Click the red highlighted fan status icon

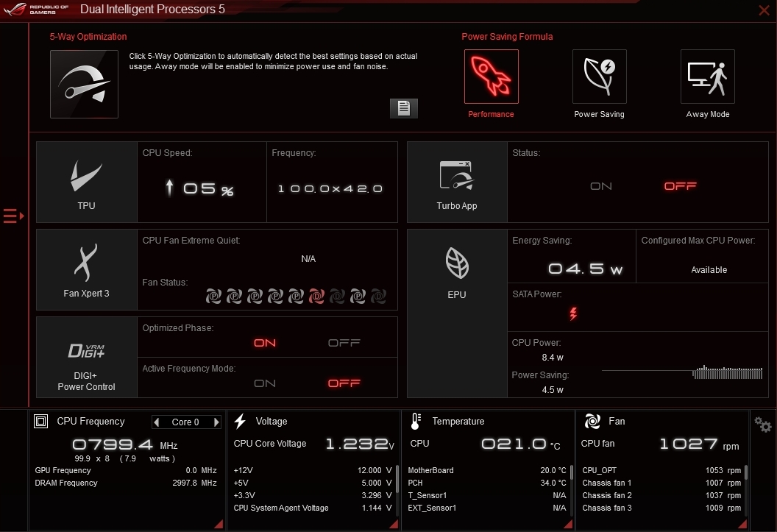[x=316, y=297]
